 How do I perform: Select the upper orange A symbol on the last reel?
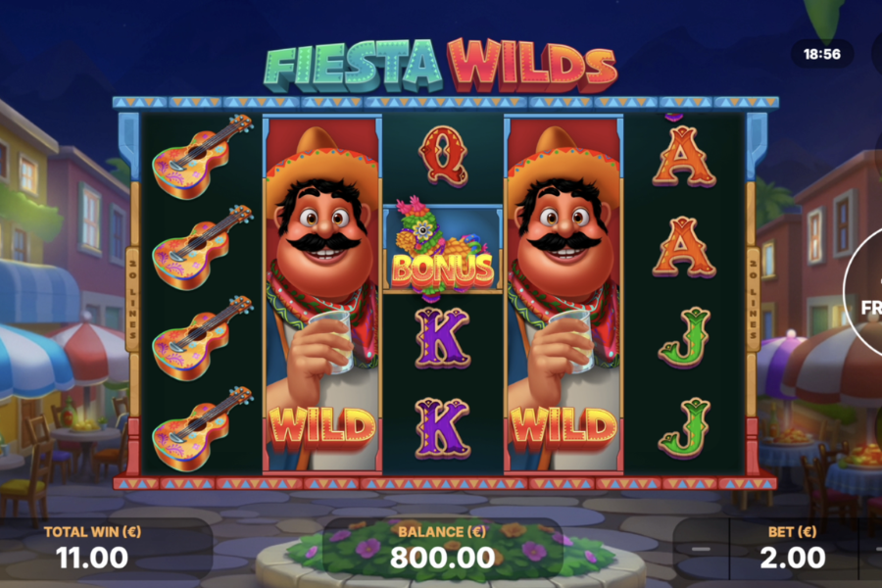(684, 157)
